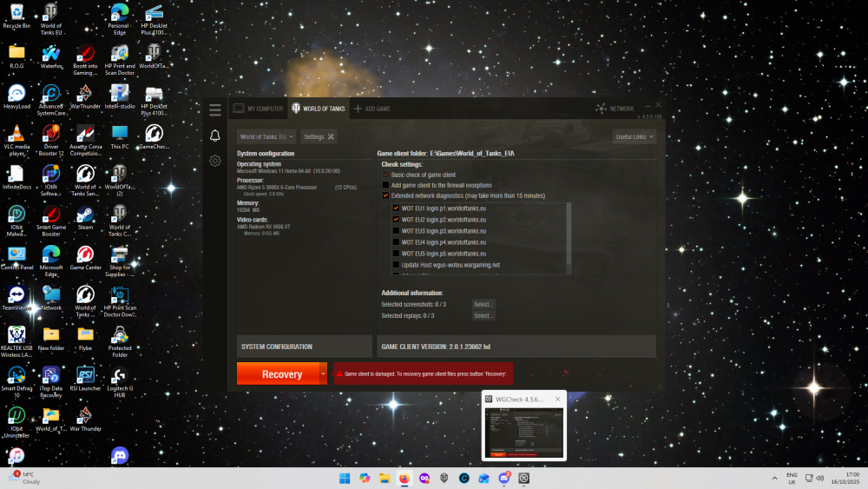The image size is (868, 489).
Task: Open the System Configuration panel header
Action: pyautogui.click(x=305, y=347)
